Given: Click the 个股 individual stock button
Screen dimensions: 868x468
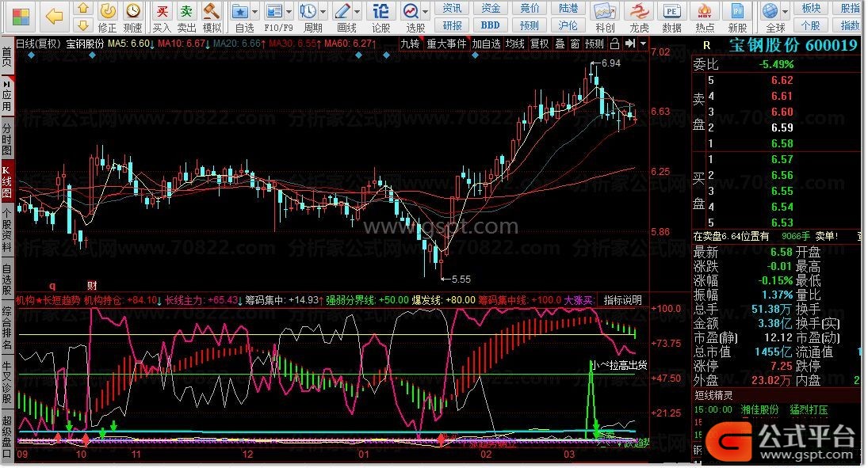Looking at the screenshot, I should [812, 25].
